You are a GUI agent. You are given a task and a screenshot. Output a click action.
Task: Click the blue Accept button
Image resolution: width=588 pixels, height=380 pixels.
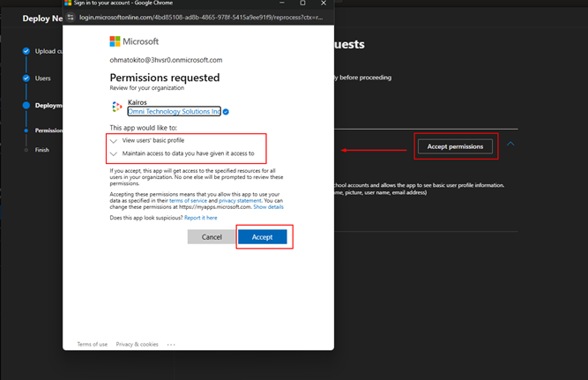pos(263,237)
